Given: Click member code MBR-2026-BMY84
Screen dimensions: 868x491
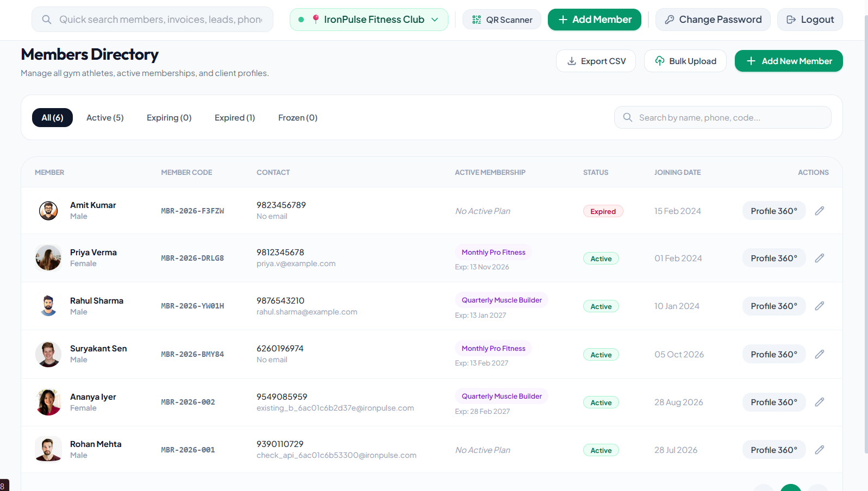Looking at the screenshot, I should 192,354.
